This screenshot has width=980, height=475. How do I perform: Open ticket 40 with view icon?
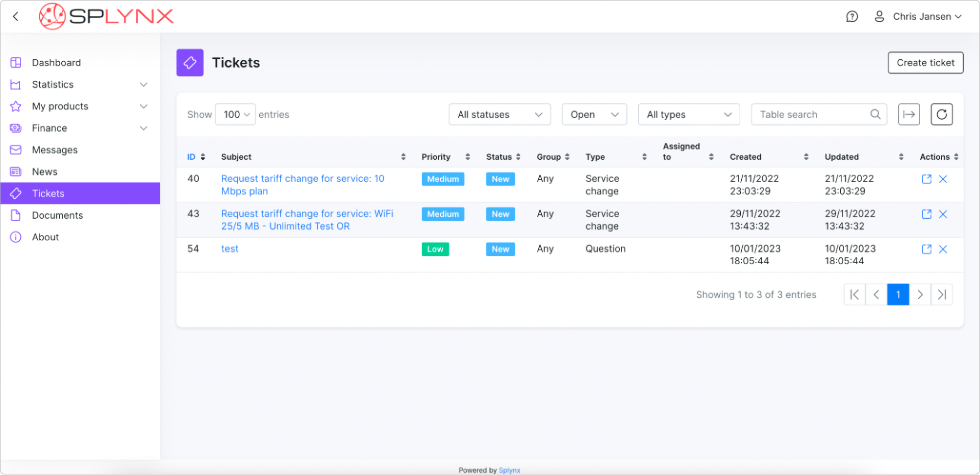[x=926, y=179]
